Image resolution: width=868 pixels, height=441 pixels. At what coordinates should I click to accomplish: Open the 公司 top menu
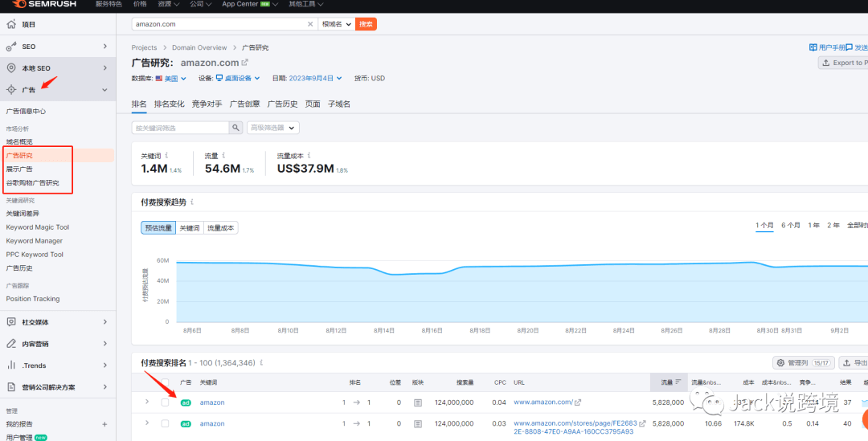pos(200,4)
